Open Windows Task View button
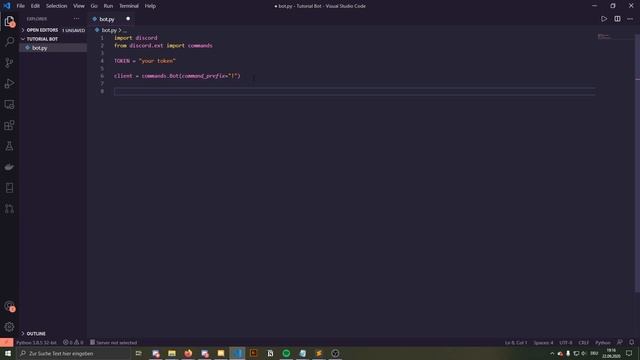 (x=139, y=353)
